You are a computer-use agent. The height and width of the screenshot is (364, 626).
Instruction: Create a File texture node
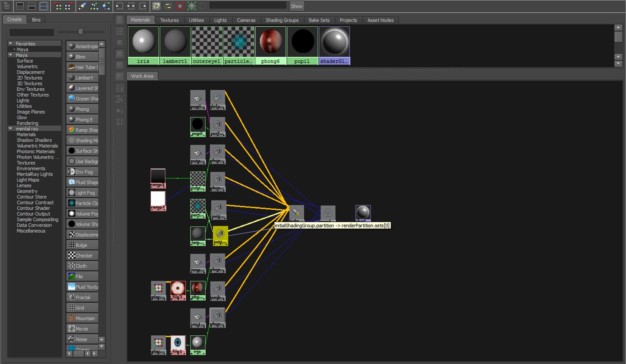[82, 276]
